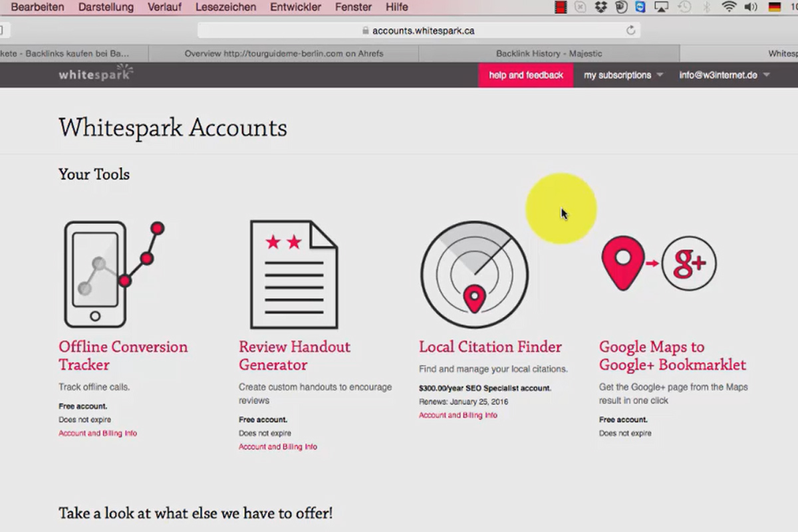Open the Lesezeichen menu
Screen dimensions: 798x532
(225, 7)
